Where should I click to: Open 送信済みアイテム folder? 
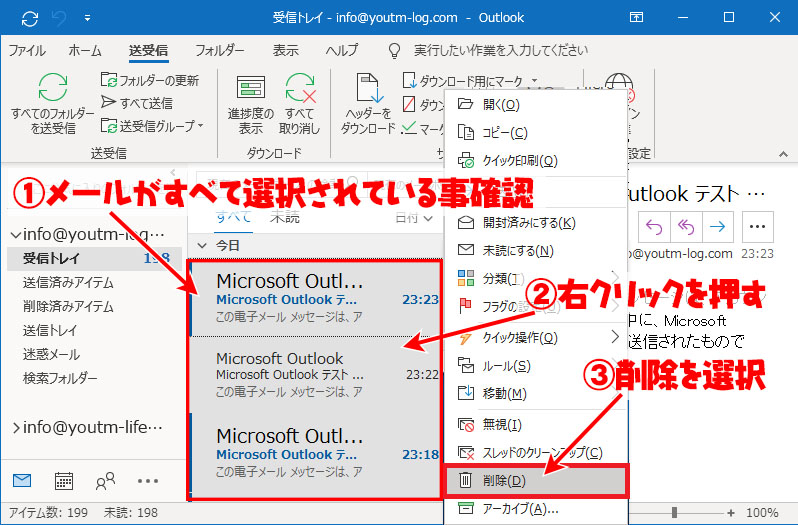68,282
